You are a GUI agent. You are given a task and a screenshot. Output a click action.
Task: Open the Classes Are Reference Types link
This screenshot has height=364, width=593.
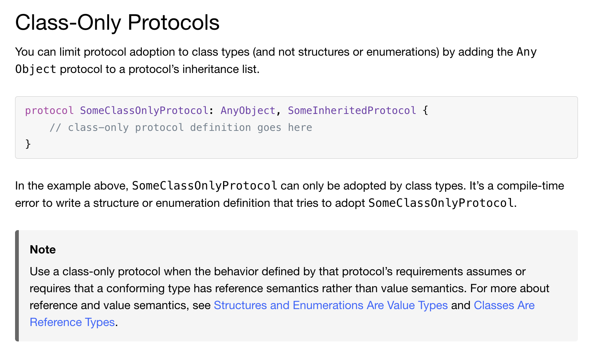(x=504, y=305)
